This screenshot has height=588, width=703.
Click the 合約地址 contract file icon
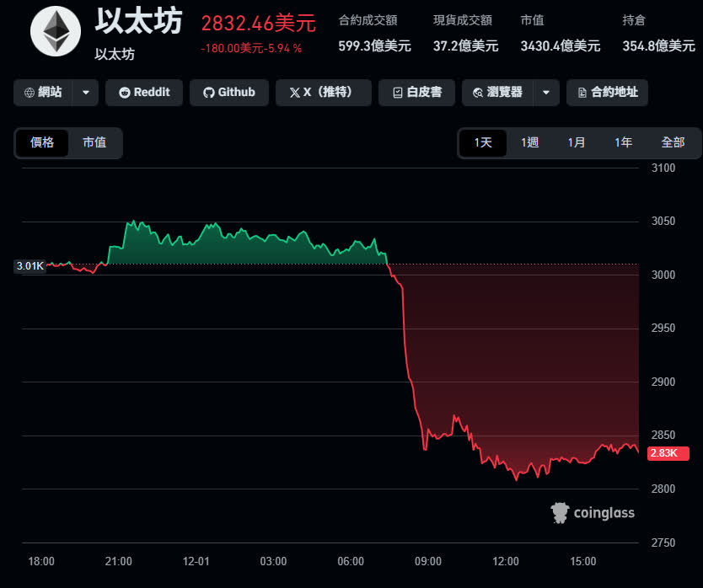click(582, 93)
